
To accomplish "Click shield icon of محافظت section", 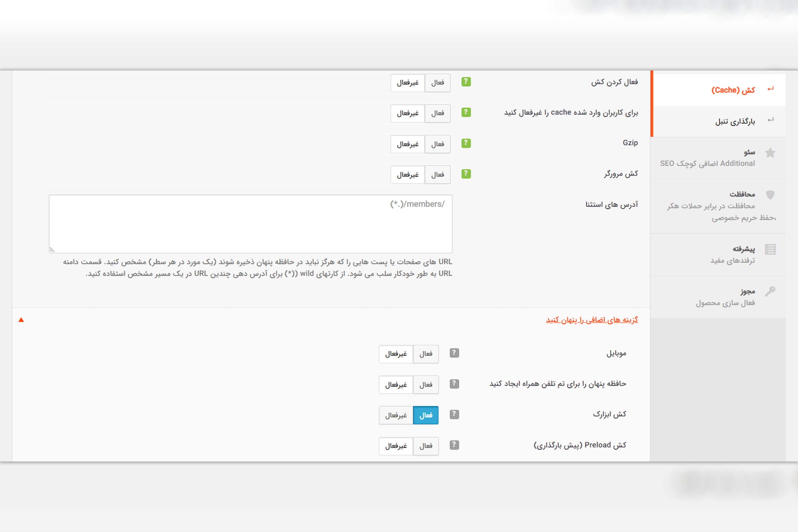I will pos(770,195).
